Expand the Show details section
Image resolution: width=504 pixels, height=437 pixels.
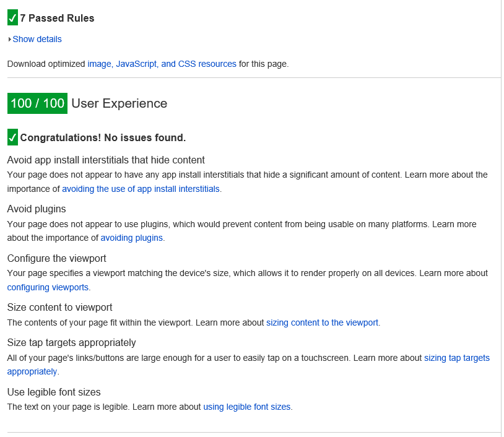(37, 39)
